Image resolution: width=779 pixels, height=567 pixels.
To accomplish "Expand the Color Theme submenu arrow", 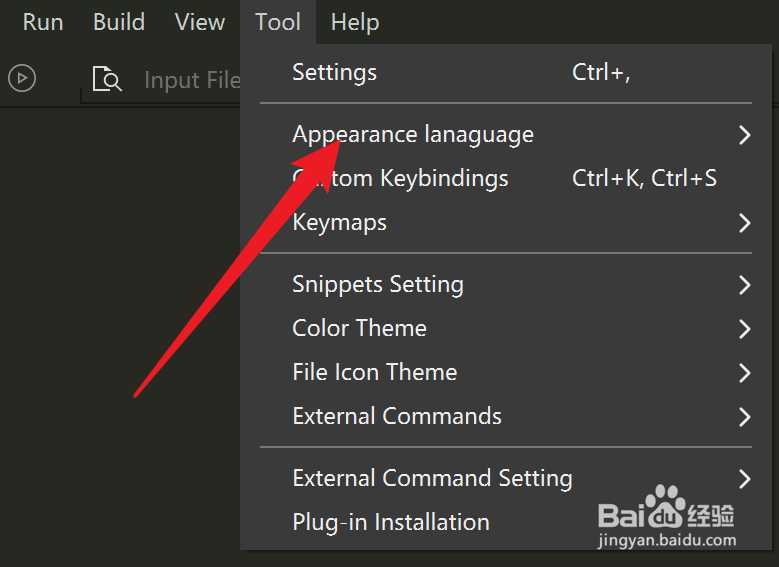I will click(x=743, y=328).
